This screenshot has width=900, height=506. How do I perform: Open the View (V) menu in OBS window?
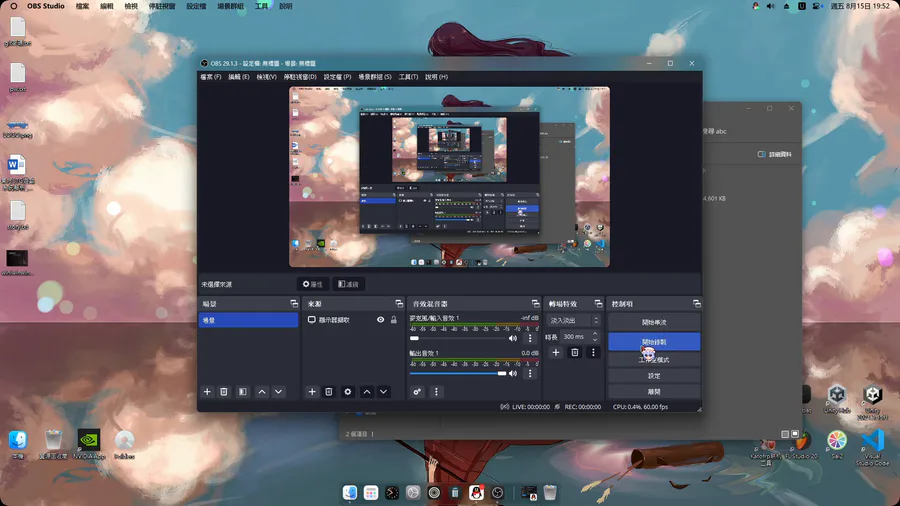[266, 77]
